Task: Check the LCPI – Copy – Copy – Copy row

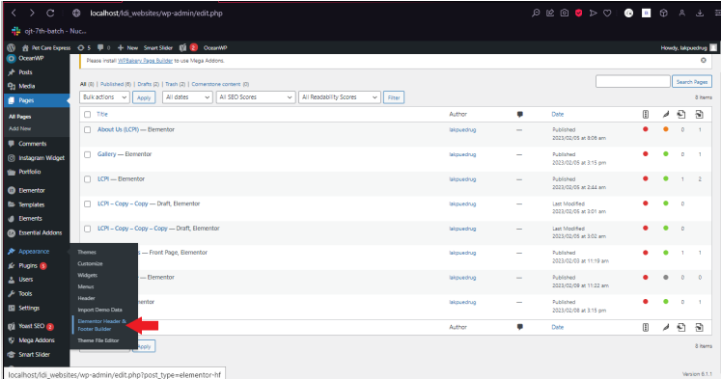Action: pyautogui.click(x=87, y=229)
